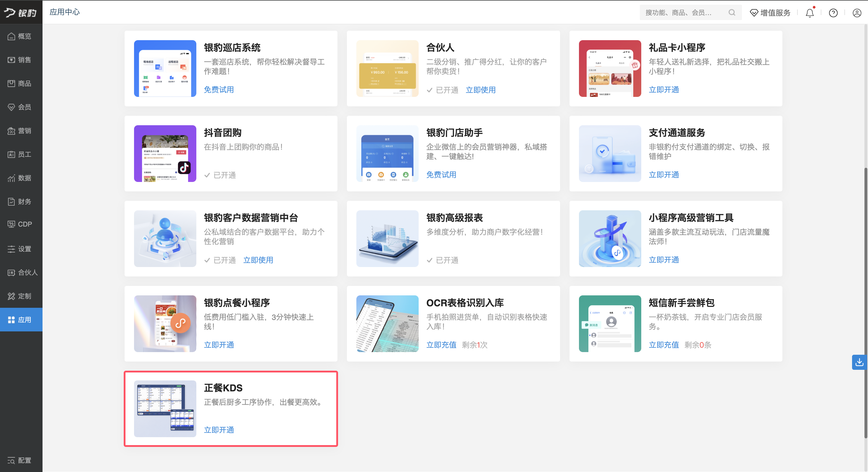Click the CDP monitor icon in sidebar

coord(12,224)
